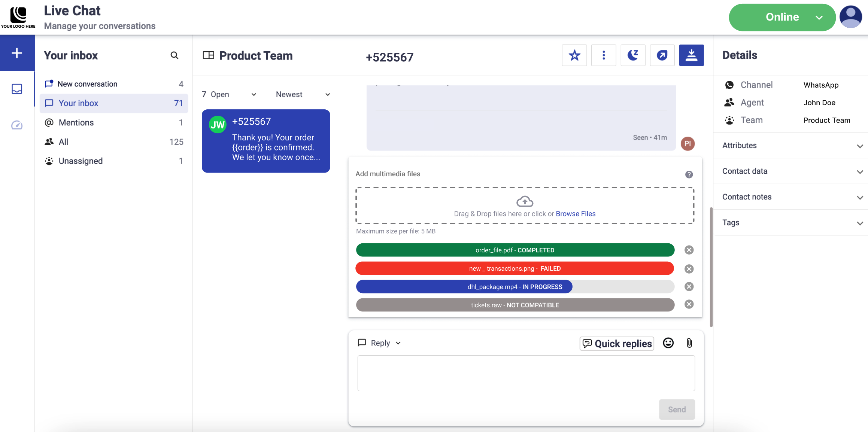Click the download conversation icon

point(691,55)
